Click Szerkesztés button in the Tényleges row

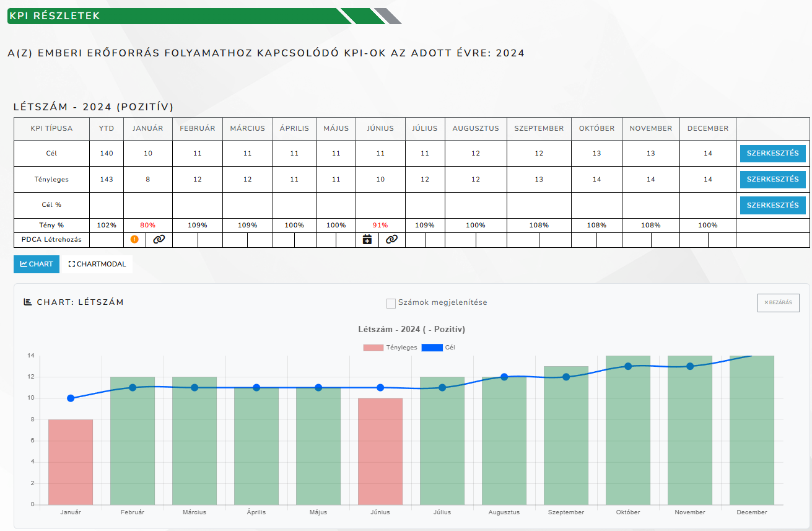pyautogui.click(x=772, y=179)
